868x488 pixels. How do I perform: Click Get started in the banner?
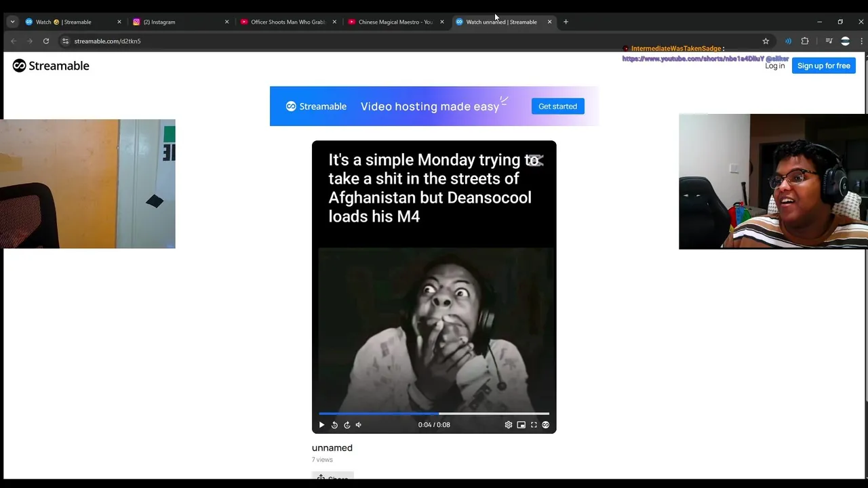557,106
